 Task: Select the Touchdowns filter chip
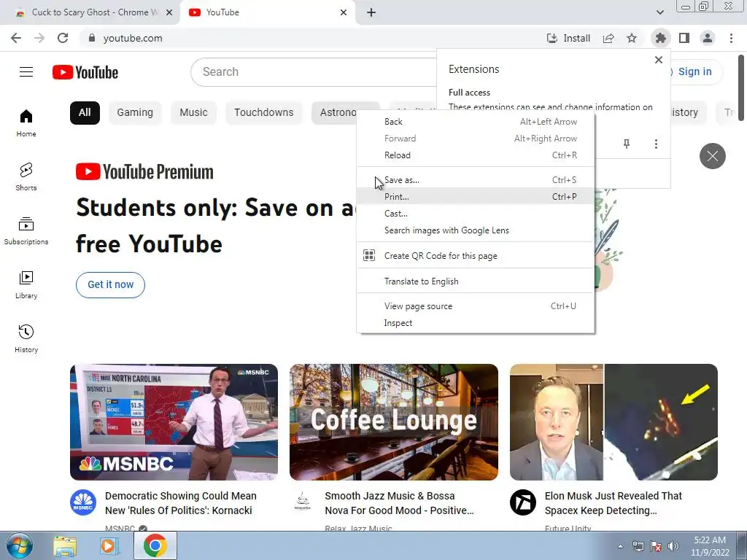[x=264, y=113]
